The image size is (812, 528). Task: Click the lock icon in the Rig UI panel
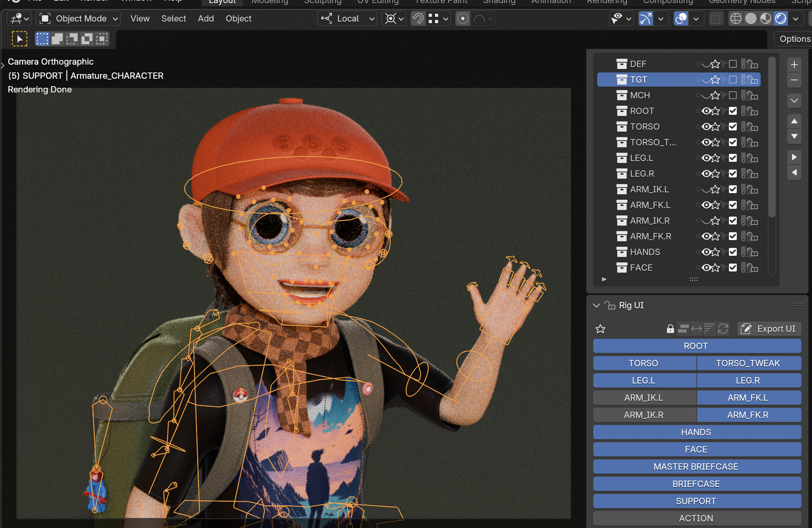click(x=671, y=329)
